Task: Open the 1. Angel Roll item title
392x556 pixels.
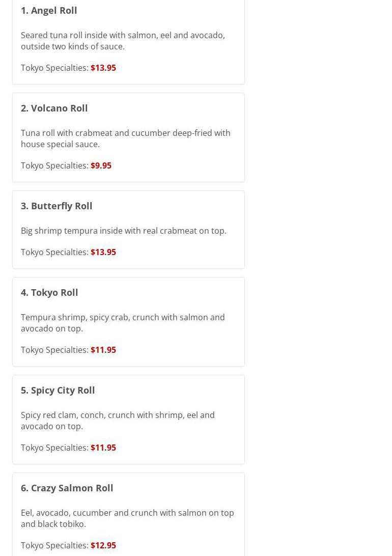Action: click(49, 11)
